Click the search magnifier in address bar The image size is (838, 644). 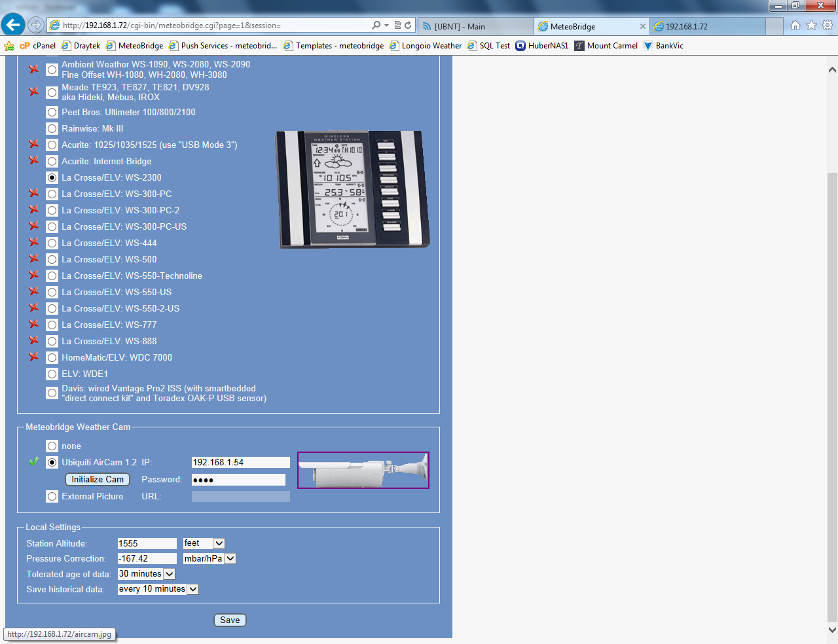(x=376, y=26)
